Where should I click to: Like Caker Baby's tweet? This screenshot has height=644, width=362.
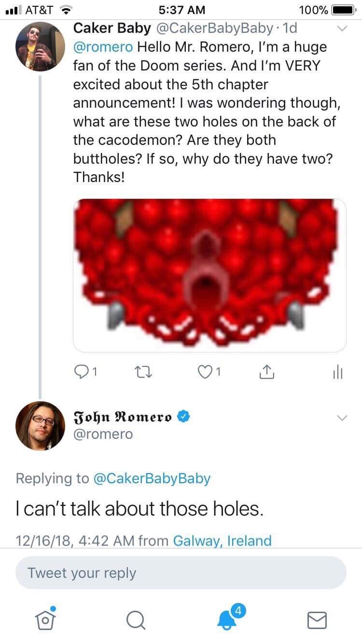coord(206,372)
